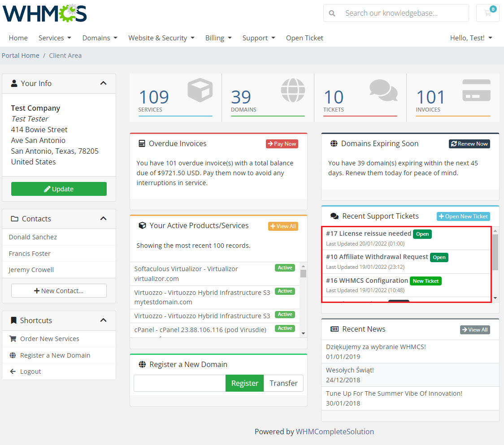Click the products list scrollbar down arrow
This screenshot has width=504, height=445.
[303, 333]
